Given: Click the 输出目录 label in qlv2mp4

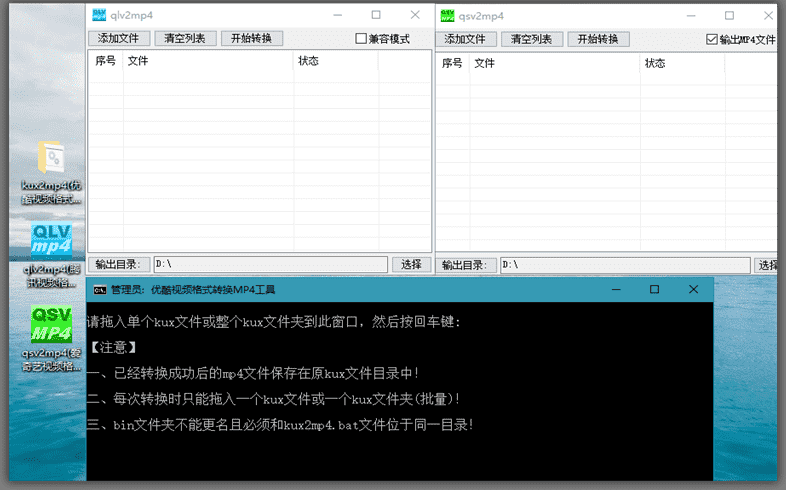Looking at the screenshot, I should click(x=119, y=264).
